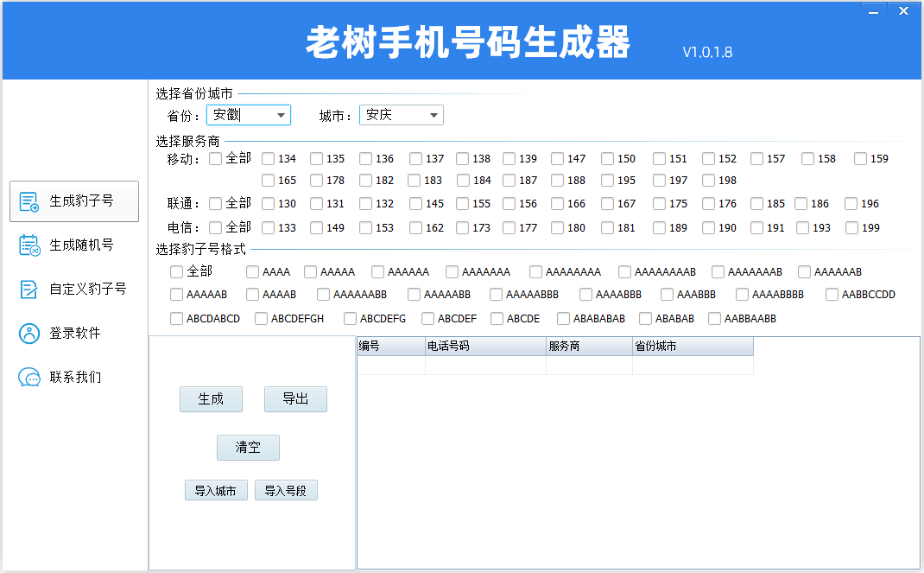Enable the 186 prefix checkbox

[x=801, y=203]
